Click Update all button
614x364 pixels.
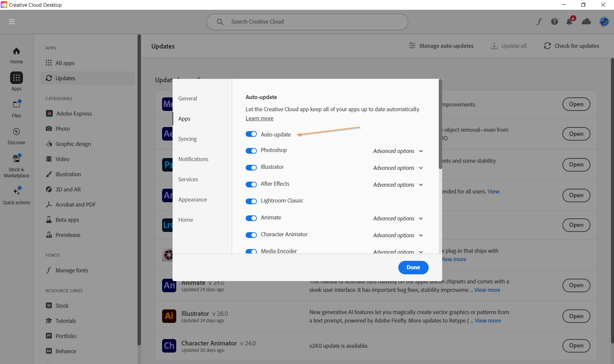(x=509, y=46)
